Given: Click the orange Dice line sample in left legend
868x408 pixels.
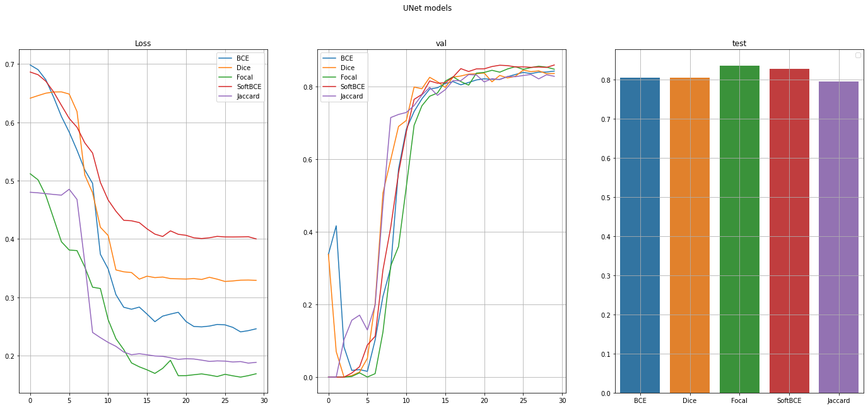Looking at the screenshot, I should click(225, 67).
